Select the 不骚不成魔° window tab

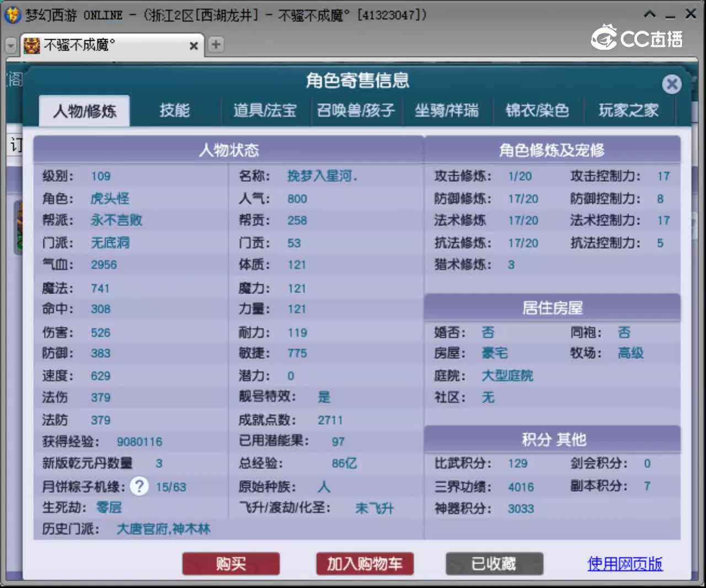(x=113, y=45)
